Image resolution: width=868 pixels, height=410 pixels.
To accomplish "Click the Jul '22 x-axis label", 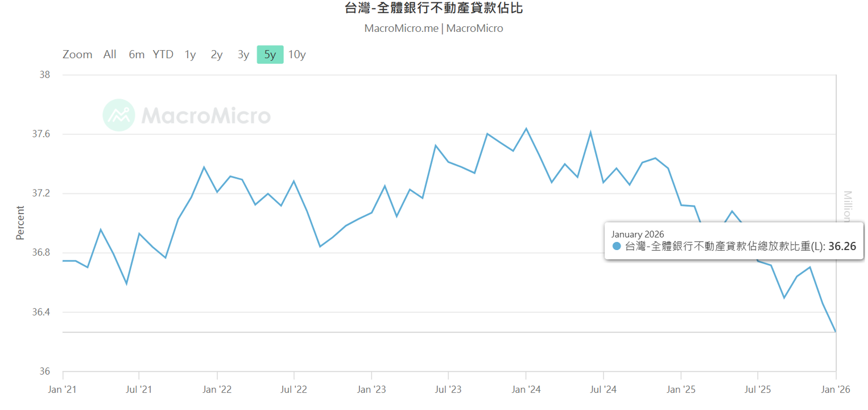I will [294, 389].
